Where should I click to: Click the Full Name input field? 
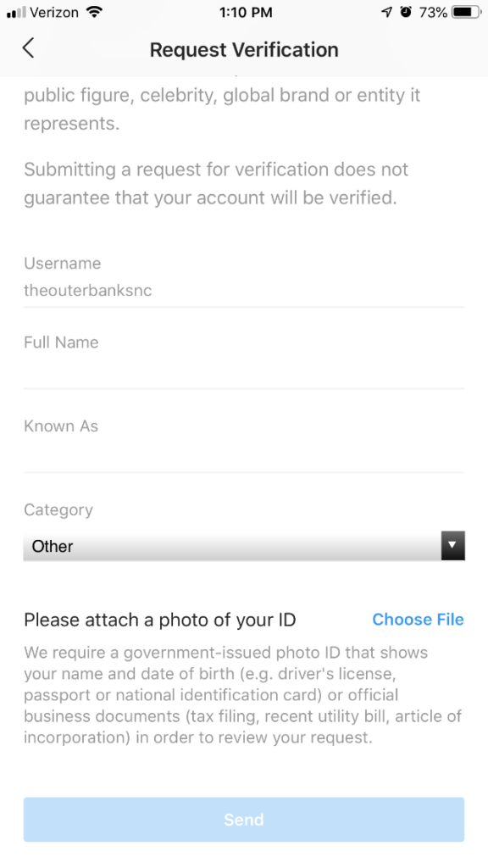tap(244, 370)
